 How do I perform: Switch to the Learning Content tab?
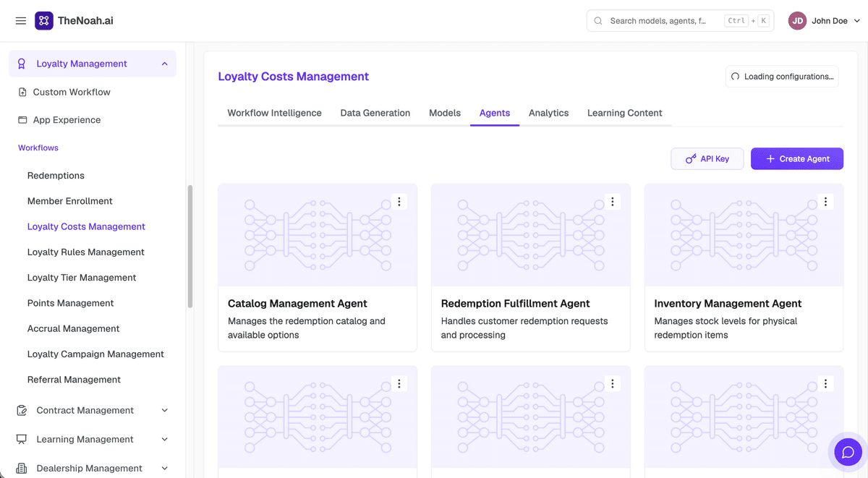point(625,113)
